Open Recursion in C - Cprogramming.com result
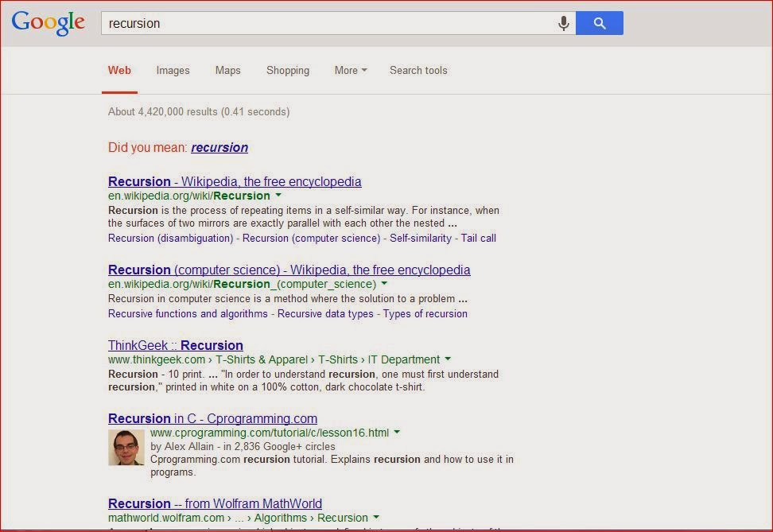Image resolution: width=773 pixels, height=532 pixels. pyautogui.click(x=212, y=418)
